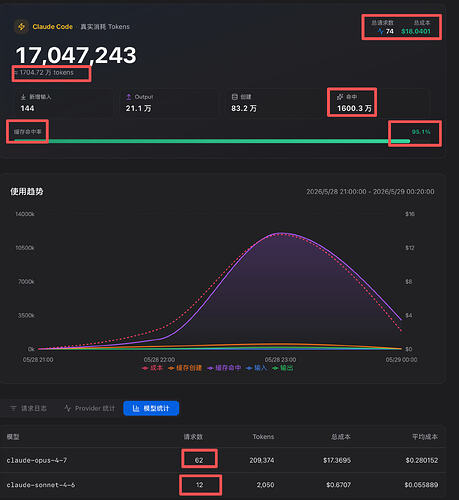
Task: Click the 17,047,243 total tokens number
Action: (76, 55)
